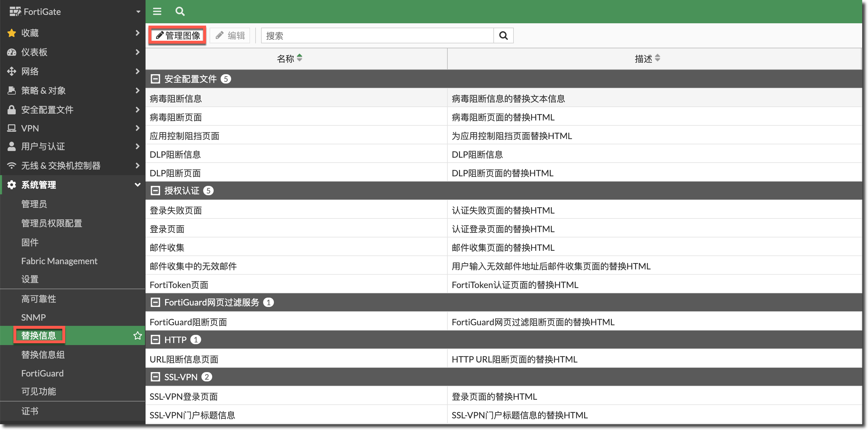Collapse the SSL-VPN group
This screenshot has width=868, height=430.
tap(155, 377)
